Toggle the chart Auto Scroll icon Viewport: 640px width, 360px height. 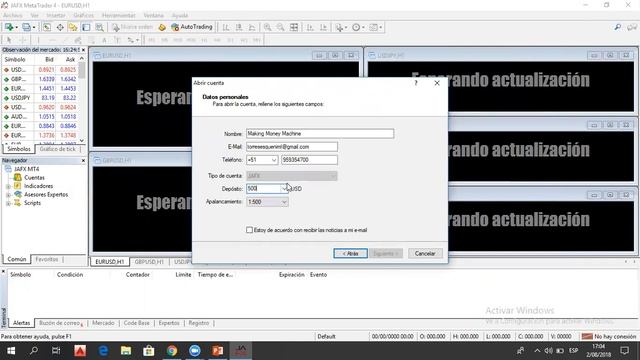pyautogui.click(x=310, y=27)
